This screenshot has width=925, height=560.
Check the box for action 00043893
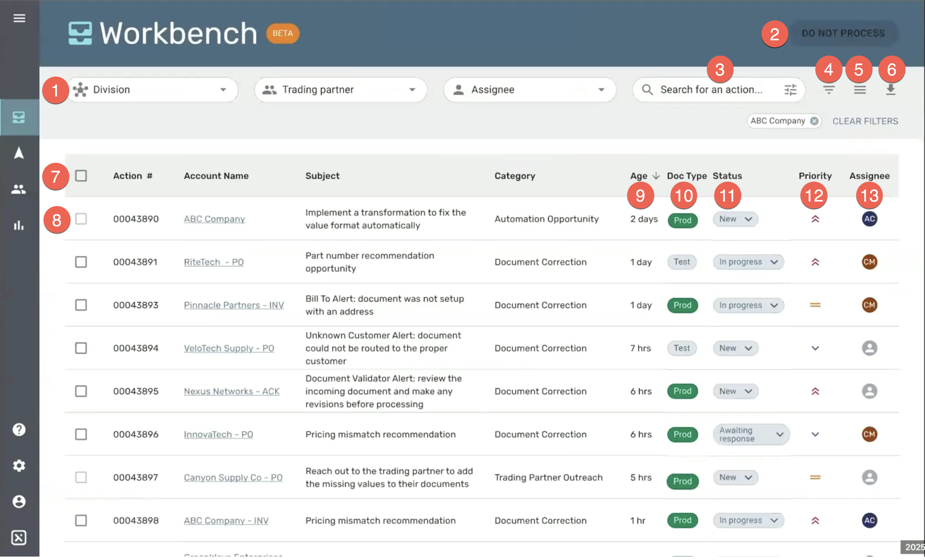click(81, 305)
